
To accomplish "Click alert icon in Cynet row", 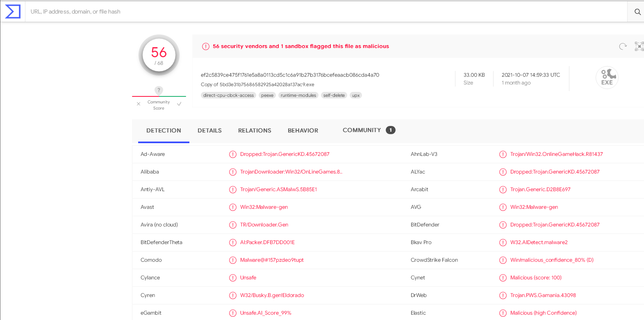I will 503,278.
